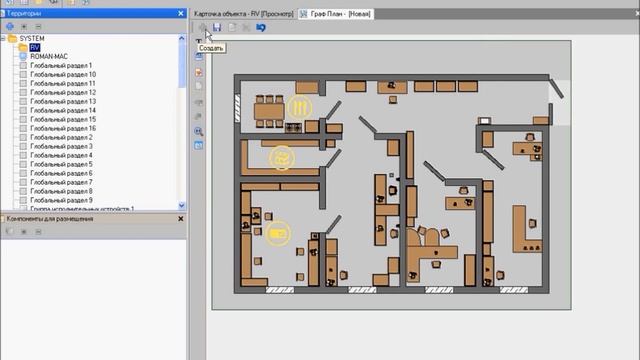Viewport: 640px width, 360px height.
Task: Click the grayed icon just above the magnifier
Action: (199, 117)
